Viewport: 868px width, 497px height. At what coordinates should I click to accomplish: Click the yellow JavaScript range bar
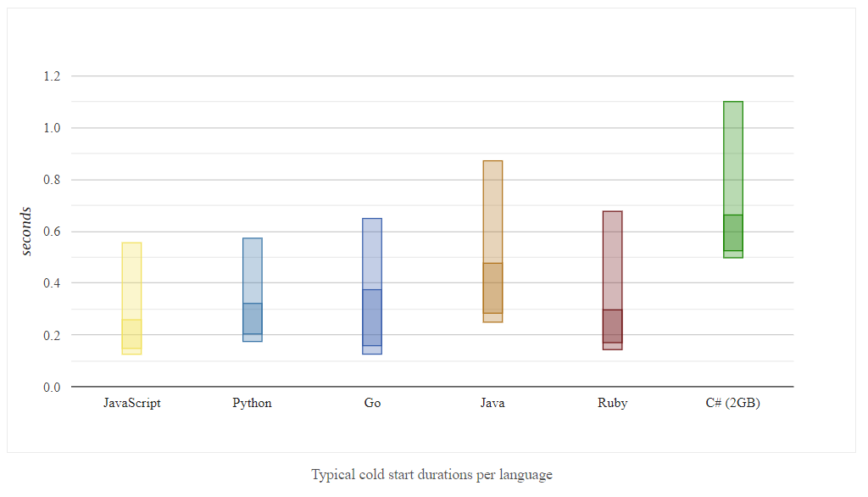point(131,298)
